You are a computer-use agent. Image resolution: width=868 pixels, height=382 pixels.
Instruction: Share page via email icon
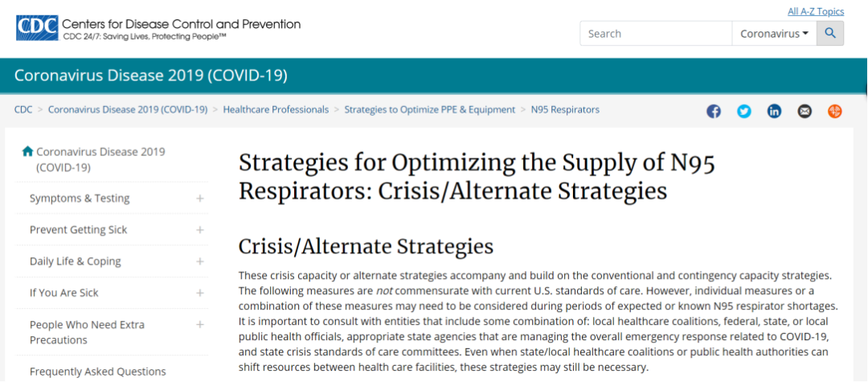coord(805,112)
